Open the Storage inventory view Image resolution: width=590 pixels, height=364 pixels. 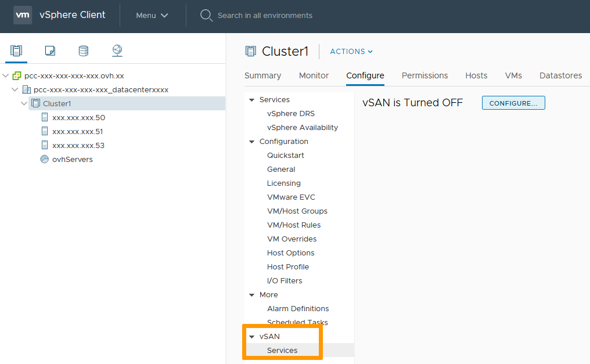[x=83, y=51]
